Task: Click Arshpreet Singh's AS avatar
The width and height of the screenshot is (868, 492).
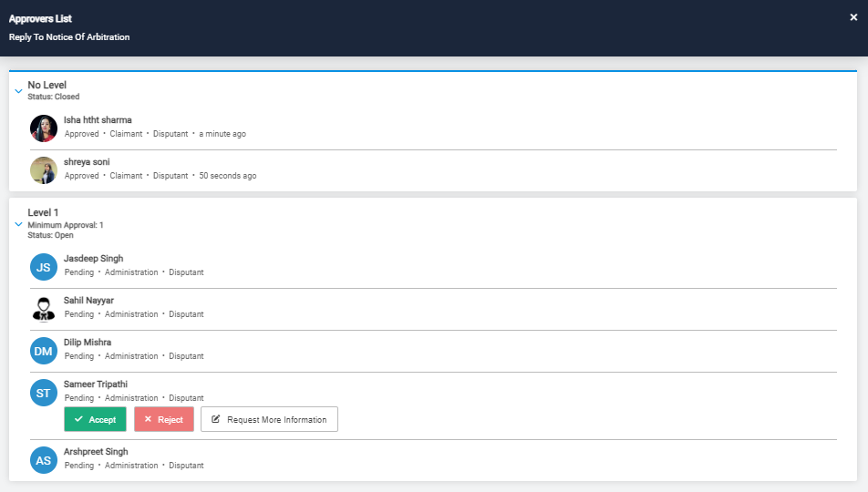Action: (x=44, y=460)
